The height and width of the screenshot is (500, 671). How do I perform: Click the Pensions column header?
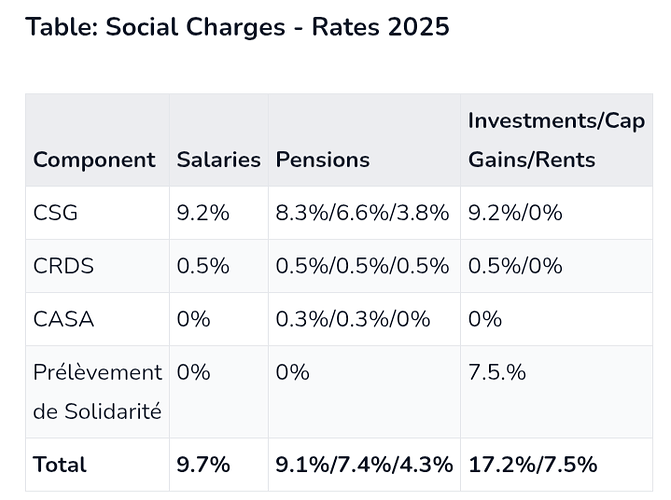pyautogui.click(x=322, y=160)
